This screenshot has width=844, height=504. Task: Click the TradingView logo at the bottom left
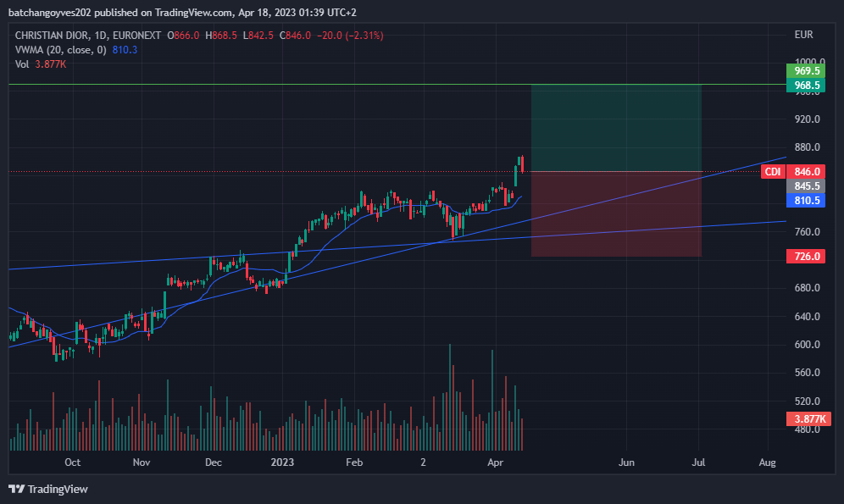point(48,489)
